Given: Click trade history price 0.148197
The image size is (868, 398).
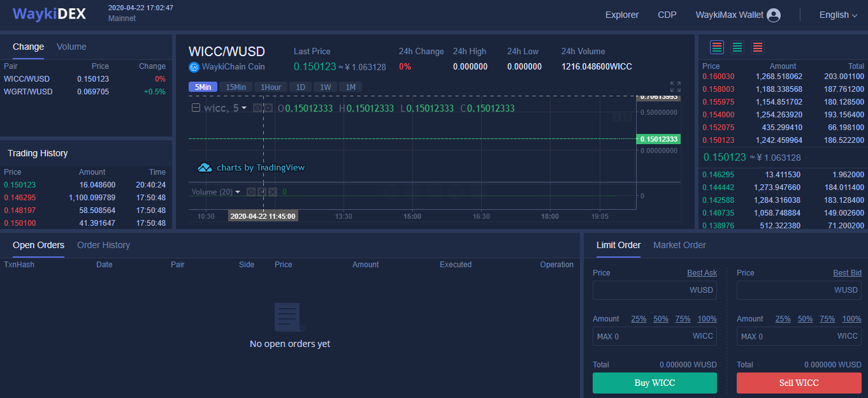Looking at the screenshot, I should (x=20, y=210).
